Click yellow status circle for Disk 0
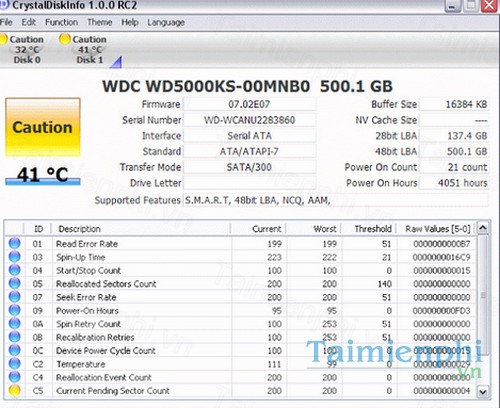Screen dimensions: 500x408 (3, 39)
